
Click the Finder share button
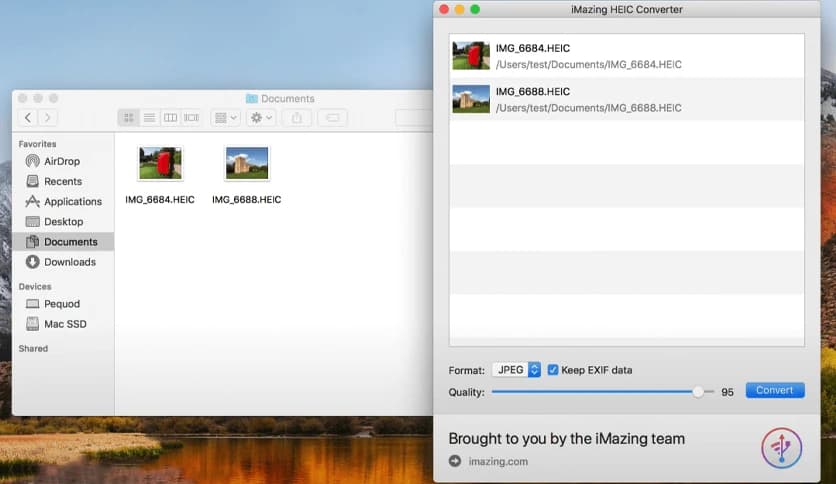(x=297, y=117)
